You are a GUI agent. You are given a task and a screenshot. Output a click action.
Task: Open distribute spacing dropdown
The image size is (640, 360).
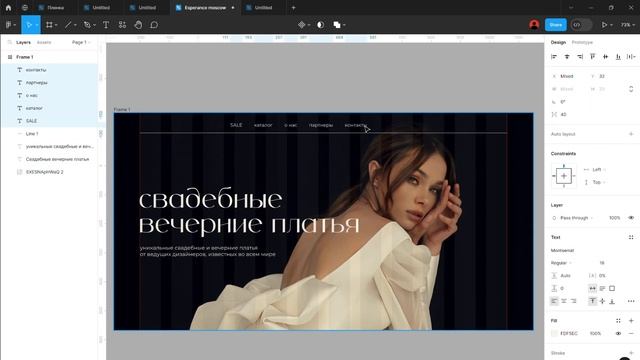pos(631,57)
